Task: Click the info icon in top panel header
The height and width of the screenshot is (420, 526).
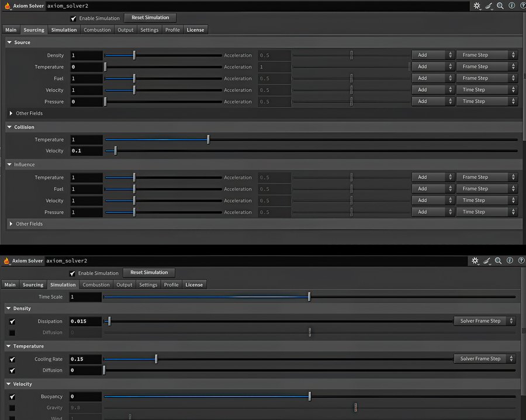Action: point(511,6)
